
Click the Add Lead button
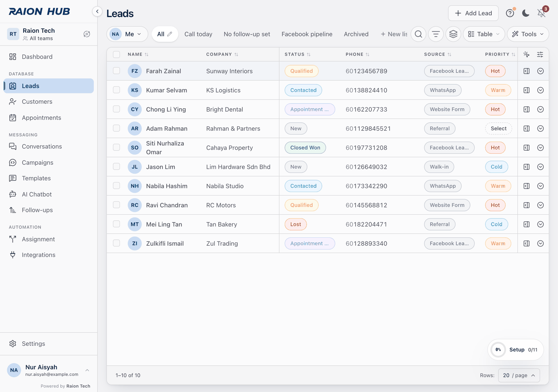click(473, 13)
